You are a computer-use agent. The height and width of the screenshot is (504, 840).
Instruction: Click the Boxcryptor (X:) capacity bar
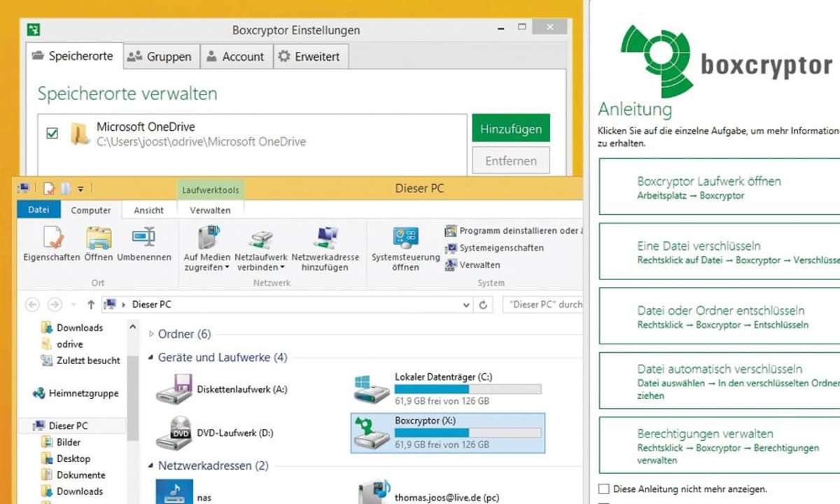(x=468, y=433)
